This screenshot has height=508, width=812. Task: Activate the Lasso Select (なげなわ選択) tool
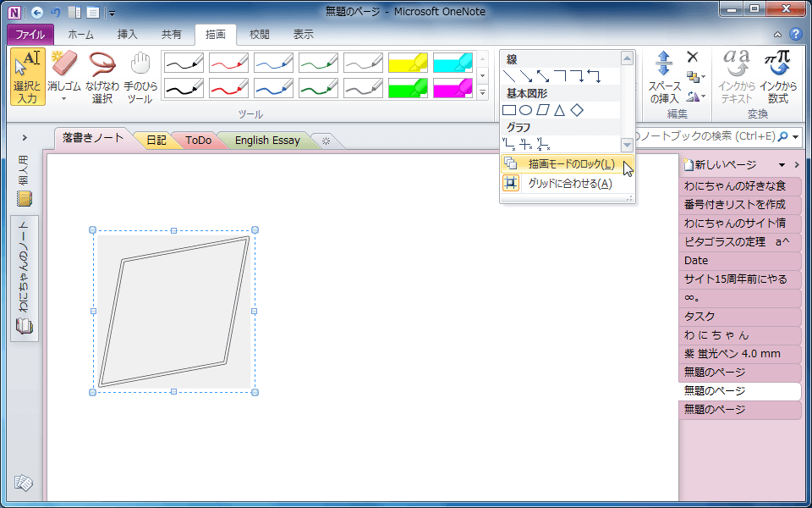point(102,77)
